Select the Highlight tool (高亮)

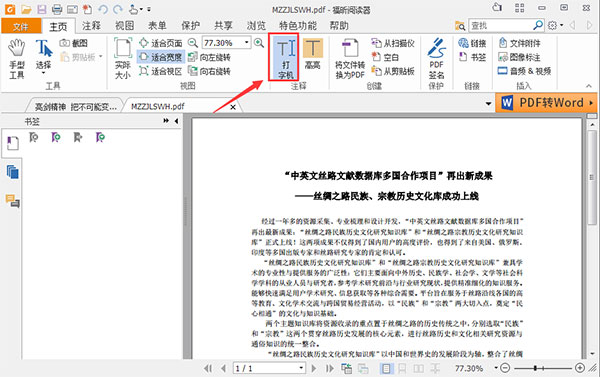coord(313,54)
